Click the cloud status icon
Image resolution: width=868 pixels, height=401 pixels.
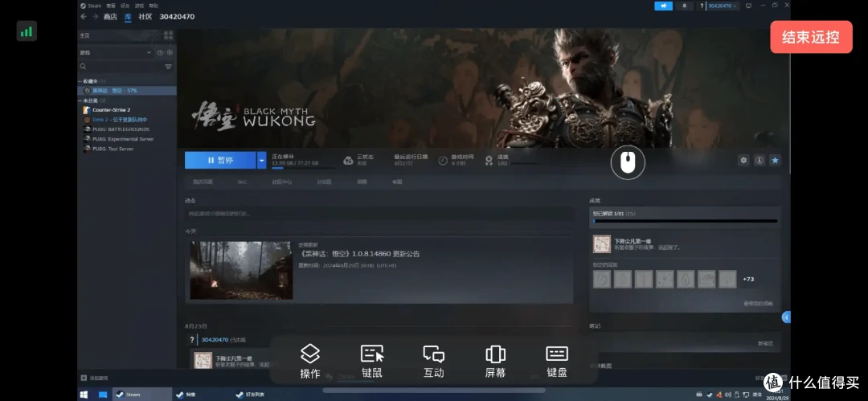click(x=348, y=161)
